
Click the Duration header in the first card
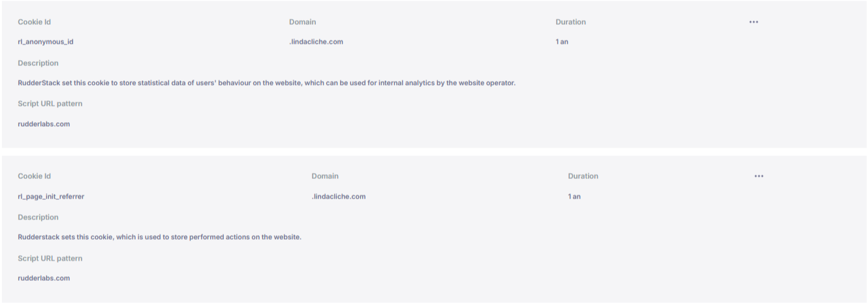coord(570,22)
